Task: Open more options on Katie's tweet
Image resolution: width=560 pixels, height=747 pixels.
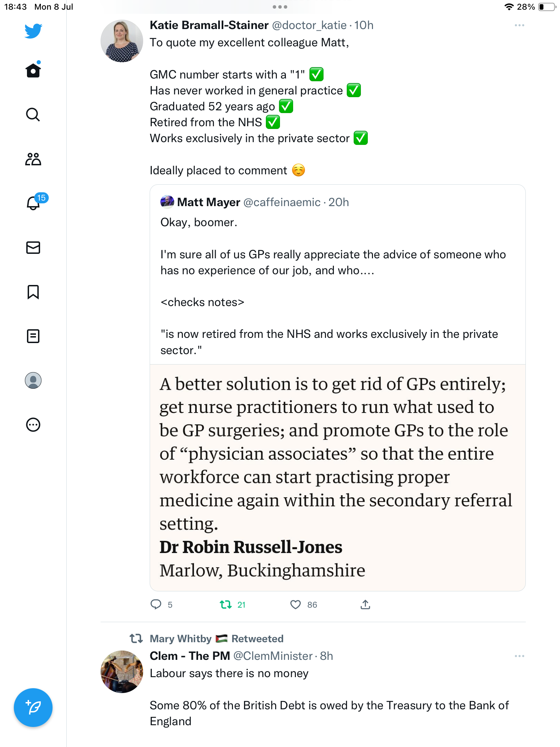Action: pos(519,26)
